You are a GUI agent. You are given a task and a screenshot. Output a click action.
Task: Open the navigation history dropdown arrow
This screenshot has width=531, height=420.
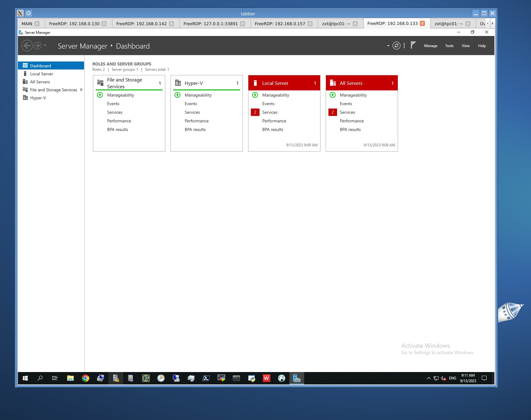45,46
